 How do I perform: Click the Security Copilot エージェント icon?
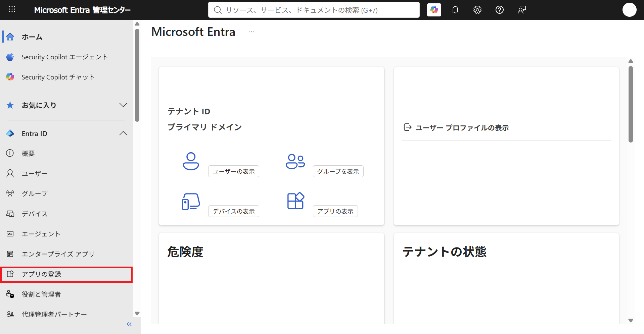coord(10,57)
